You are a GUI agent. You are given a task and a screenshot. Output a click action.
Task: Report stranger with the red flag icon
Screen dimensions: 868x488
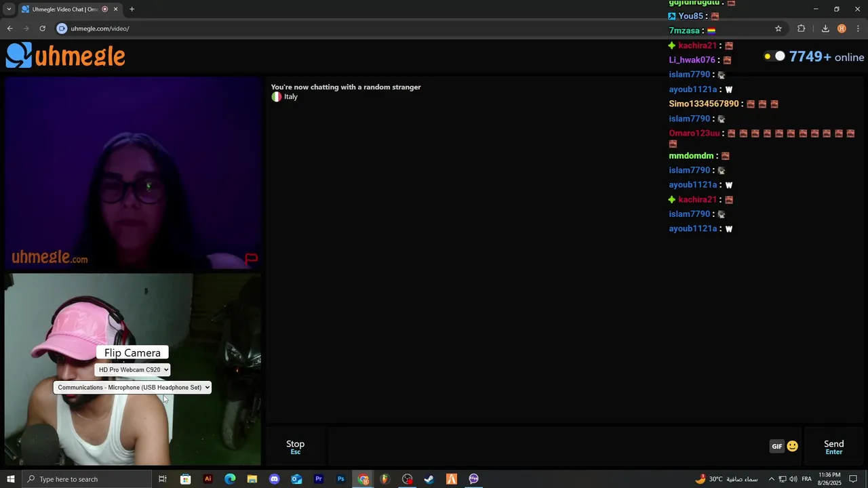(x=251, y=258)
